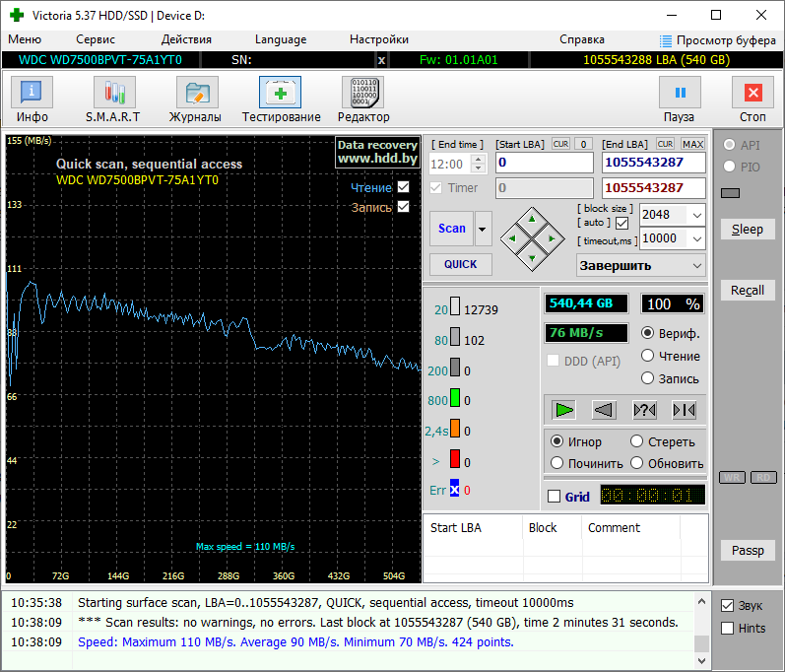
Task: Open the Language menu
Action: point(281,39)
